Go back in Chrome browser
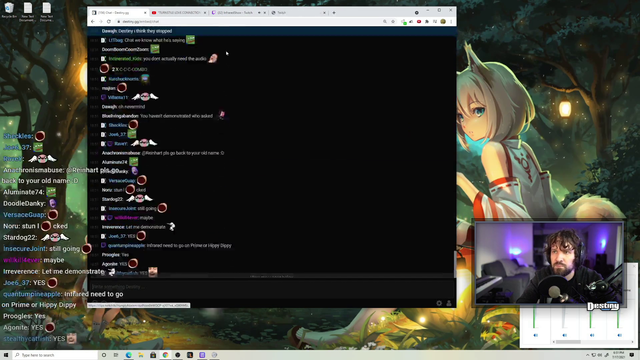Viewport: 640px width, 360px height. [93, 21]
